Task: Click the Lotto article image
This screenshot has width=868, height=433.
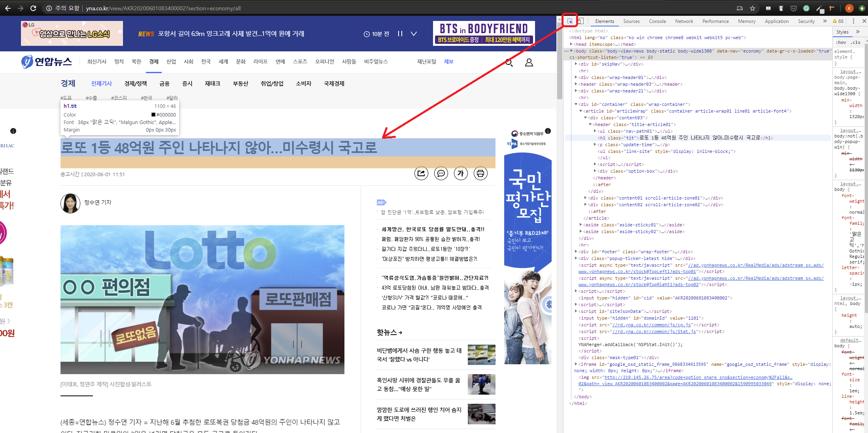Action: tap(202, 299)
